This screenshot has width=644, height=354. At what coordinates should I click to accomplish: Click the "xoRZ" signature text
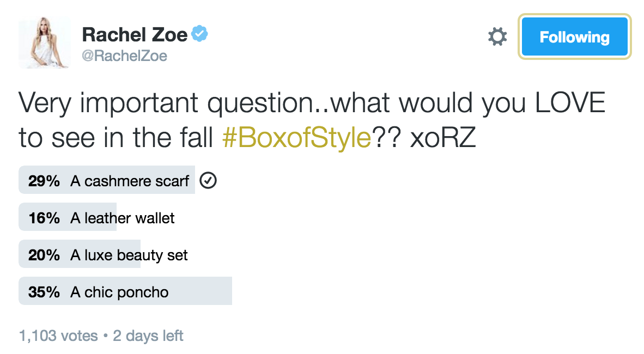click(443, 137)
